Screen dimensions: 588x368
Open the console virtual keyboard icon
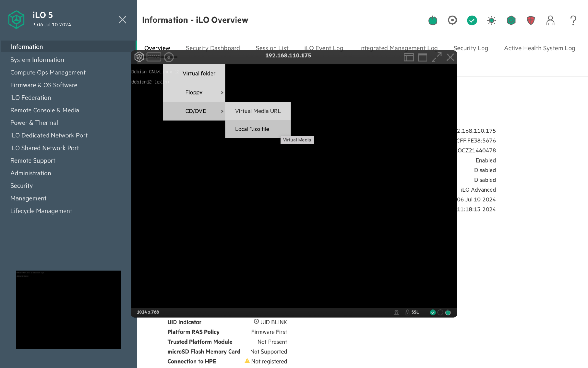point(154,57)
